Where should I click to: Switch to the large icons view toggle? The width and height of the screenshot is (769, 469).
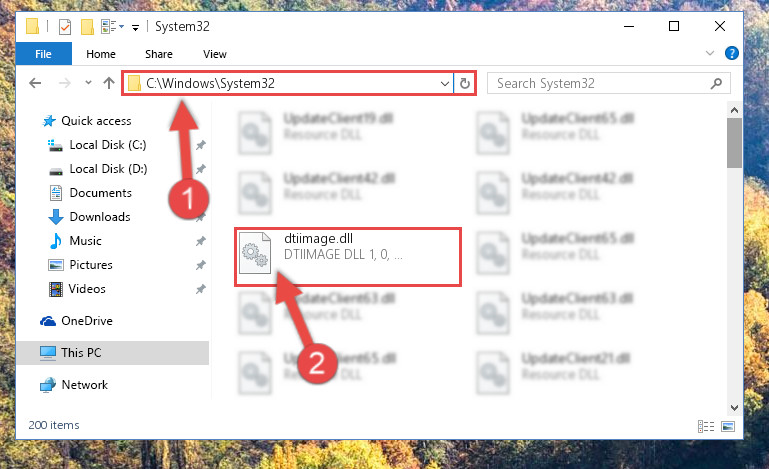728,426
